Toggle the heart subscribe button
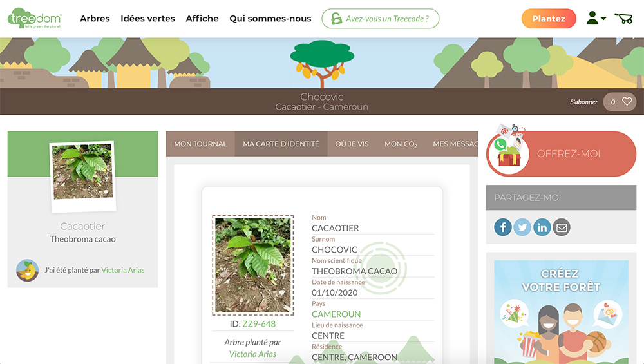The image size is (644, 364). [627, 102]
